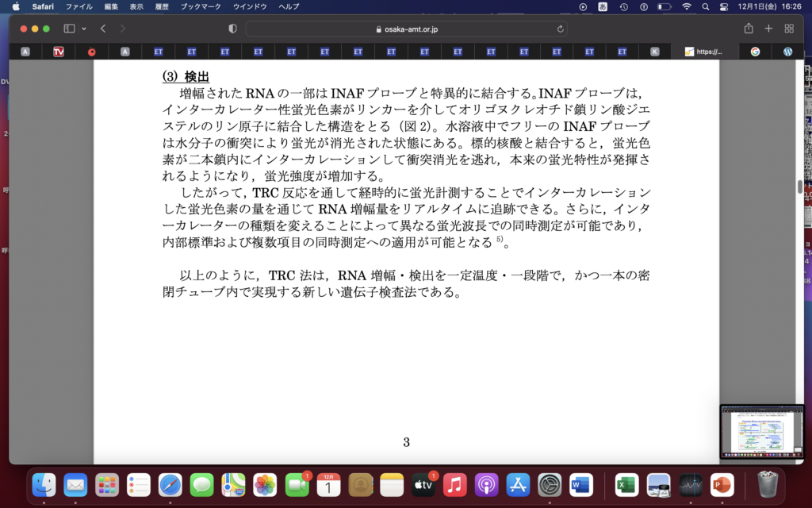Click the privacy report shield icon
This screenshot has height=508, width=812.
pyautogui.click(x=232, y=29)
